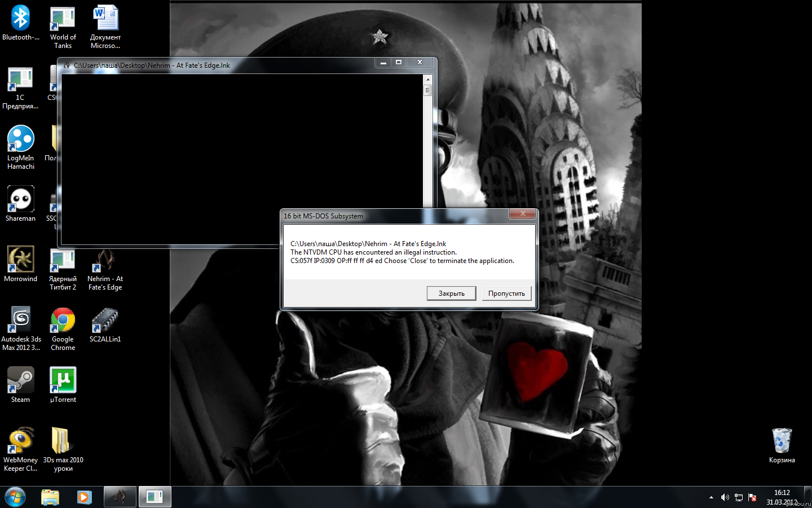Select the Bluetooth desktop icon
Image resolution: width=812 pixels, height=508 pixels.
coord(21,23)
